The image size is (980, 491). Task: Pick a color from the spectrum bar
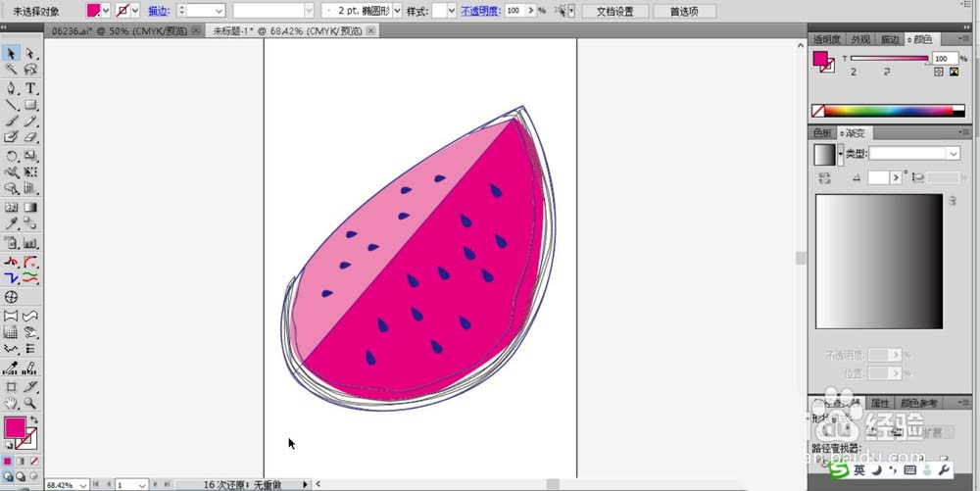pos(888,111)
